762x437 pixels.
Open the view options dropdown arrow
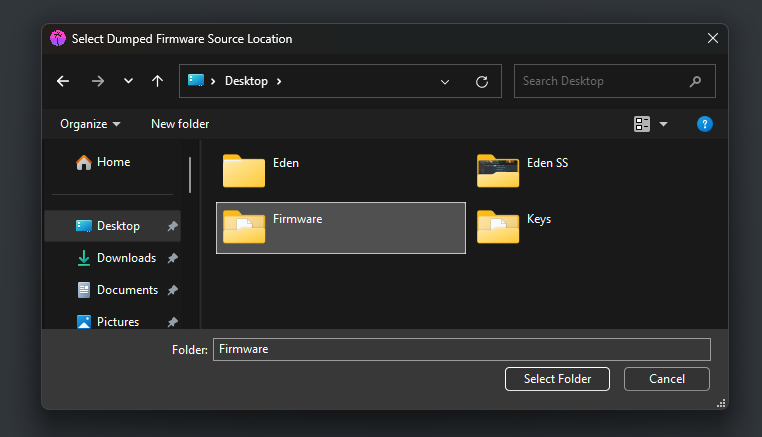click(x=663, y=124)
